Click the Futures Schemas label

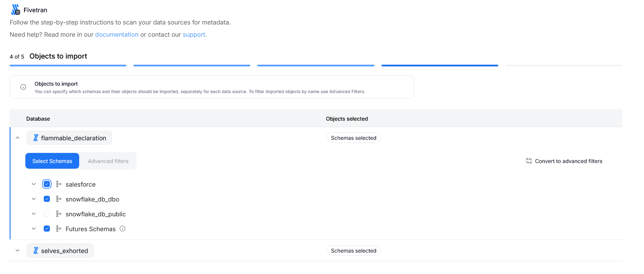tap(91, 229)
